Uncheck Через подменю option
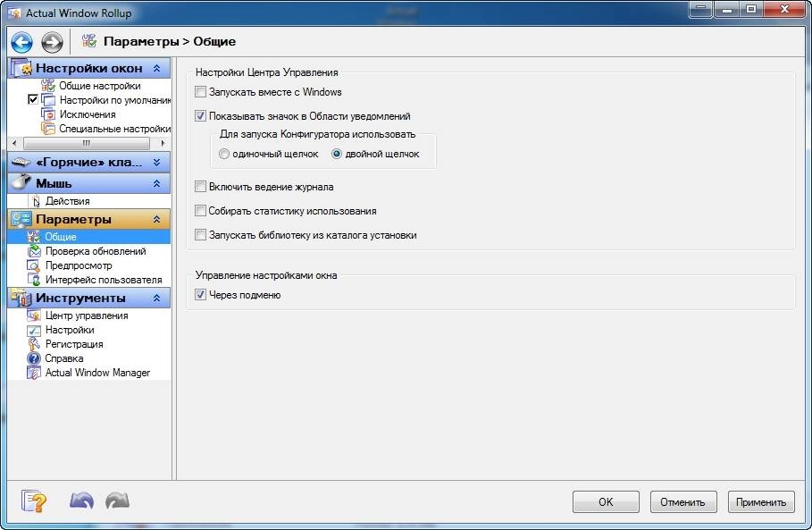 point(200,295)
